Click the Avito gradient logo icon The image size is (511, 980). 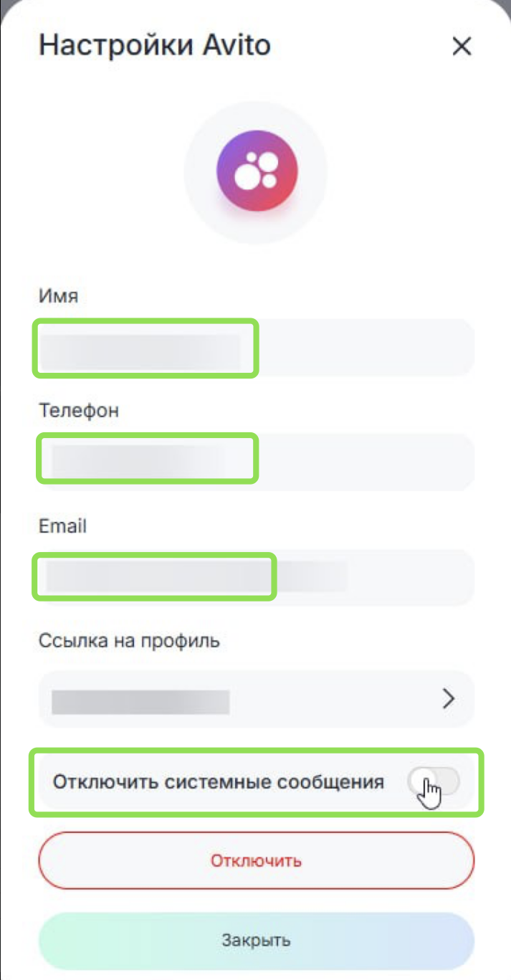[257, 171]
